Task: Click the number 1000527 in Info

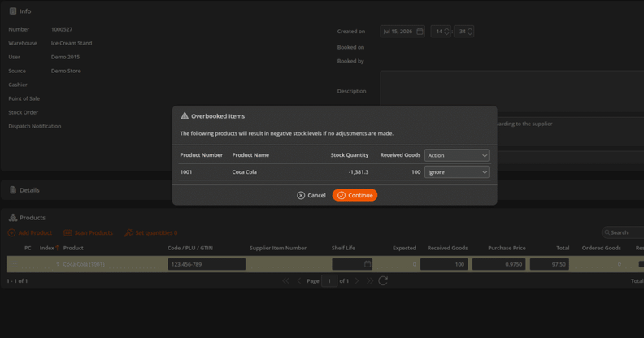Action: click(x=62, y=29)
